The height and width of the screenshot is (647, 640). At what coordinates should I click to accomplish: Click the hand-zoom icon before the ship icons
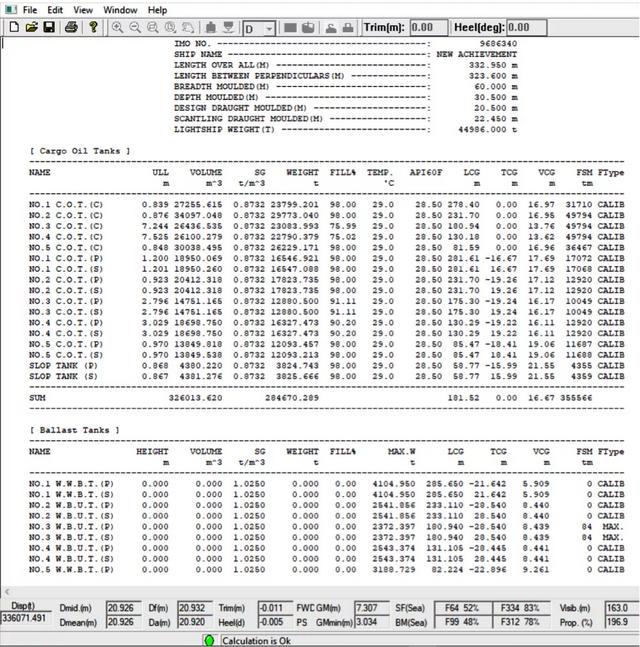pyautogui.click(x=188, y=28)
